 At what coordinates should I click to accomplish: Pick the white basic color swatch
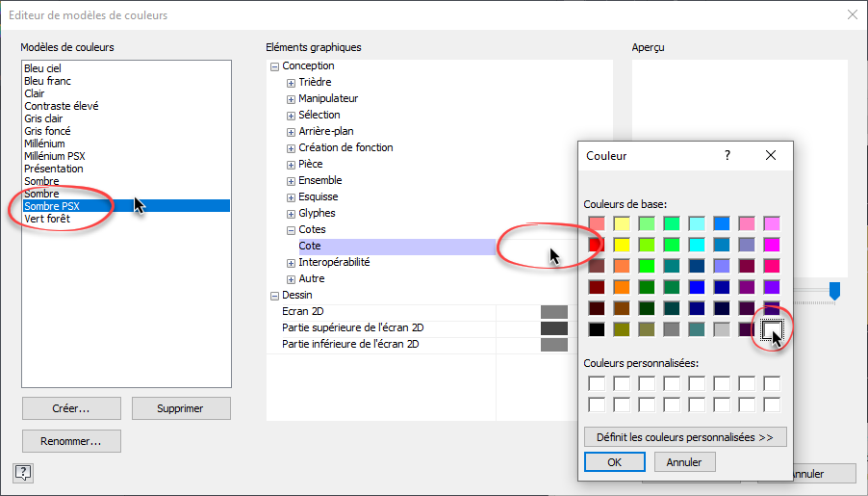(772, 330)
